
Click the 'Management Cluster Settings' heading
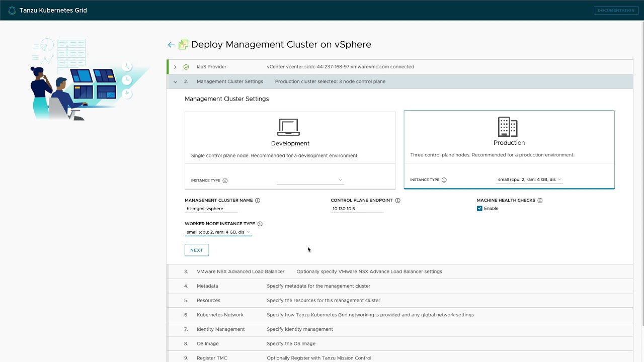227,99
